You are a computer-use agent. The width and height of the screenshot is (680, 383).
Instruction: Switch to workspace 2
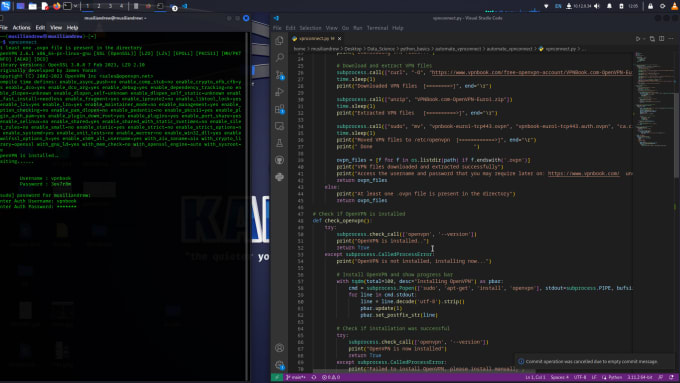pos(98,6)
